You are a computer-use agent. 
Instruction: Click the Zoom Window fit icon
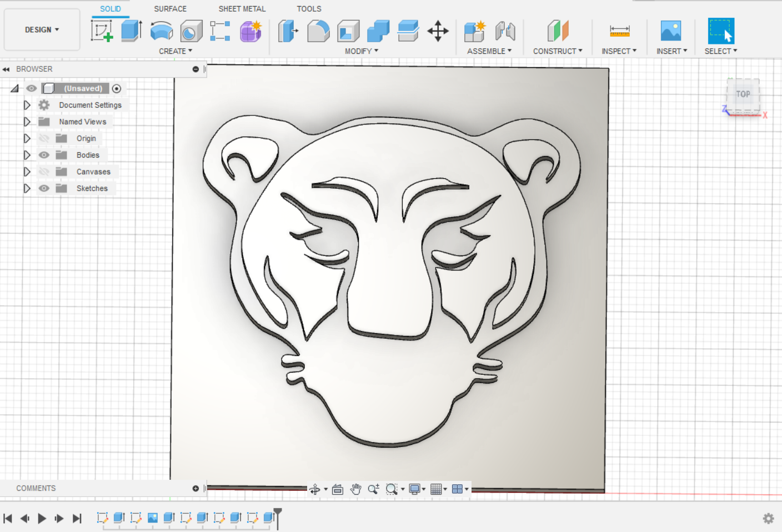(392, 489)
